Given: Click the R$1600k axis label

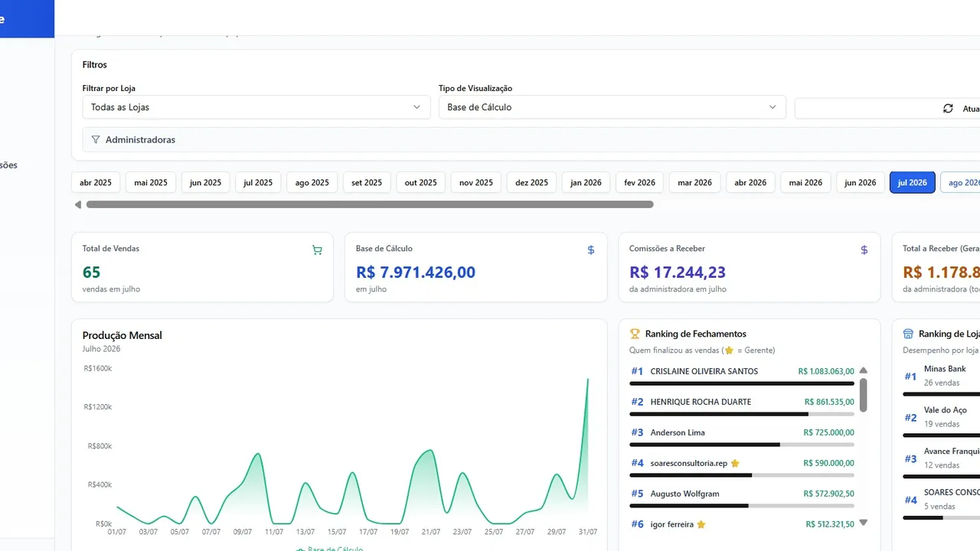Looking at the screenshot, I should (98, 368).
